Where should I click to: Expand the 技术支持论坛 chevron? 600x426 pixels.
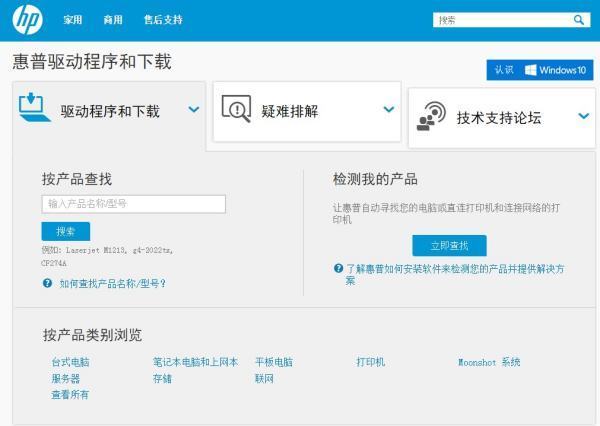(584, 116)
